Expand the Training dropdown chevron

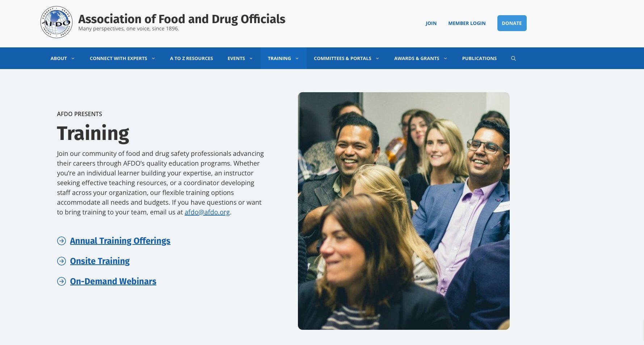point(297,58)
